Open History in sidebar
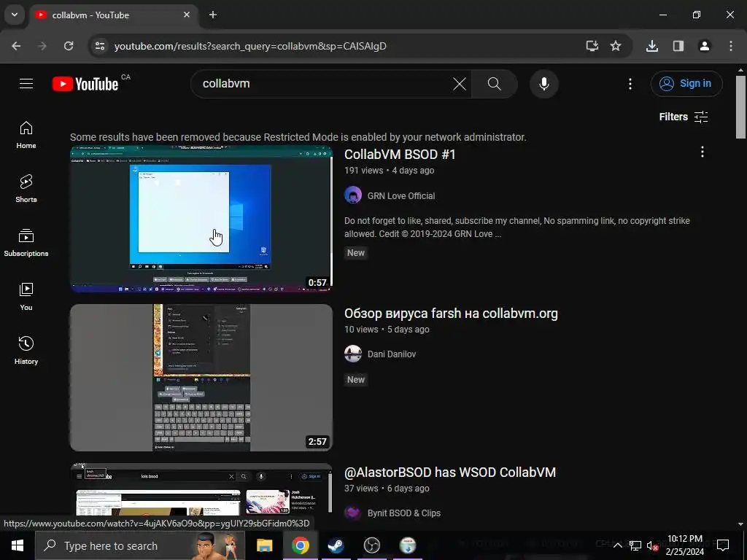The height and width of the screenshot is (560, 747). [26, 351]
